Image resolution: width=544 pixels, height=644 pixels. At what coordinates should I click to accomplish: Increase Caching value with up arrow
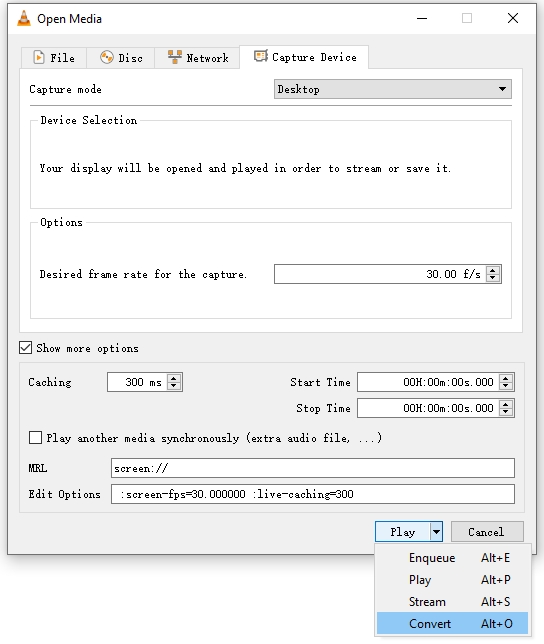click(174, 378)
